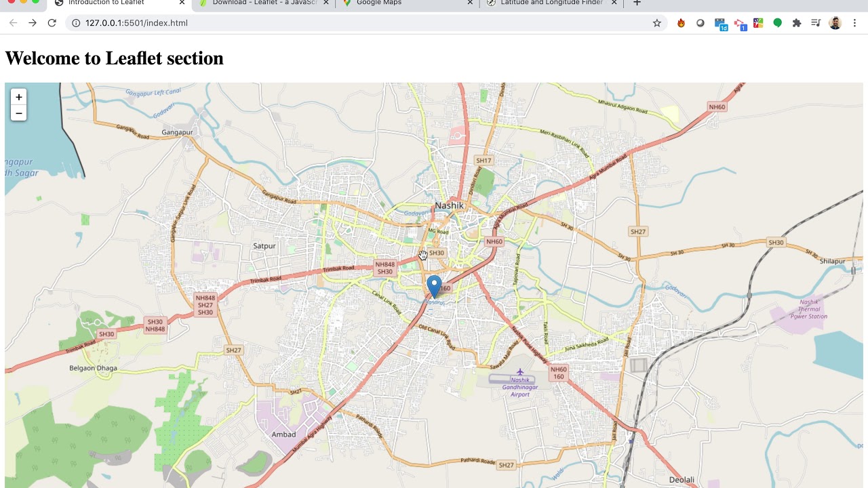Click the blue map marker pin
Screen dimensions: 868x488
coord(434,287)
